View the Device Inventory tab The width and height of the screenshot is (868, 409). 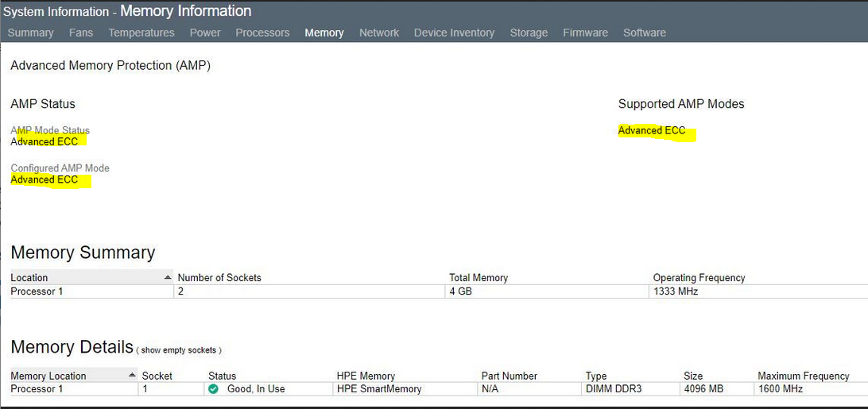(454, 33)
